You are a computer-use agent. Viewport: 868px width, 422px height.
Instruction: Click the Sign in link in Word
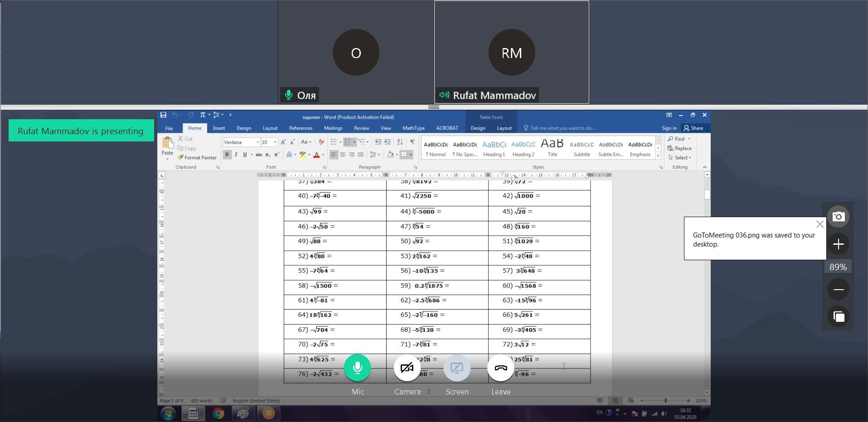point(669,128)
